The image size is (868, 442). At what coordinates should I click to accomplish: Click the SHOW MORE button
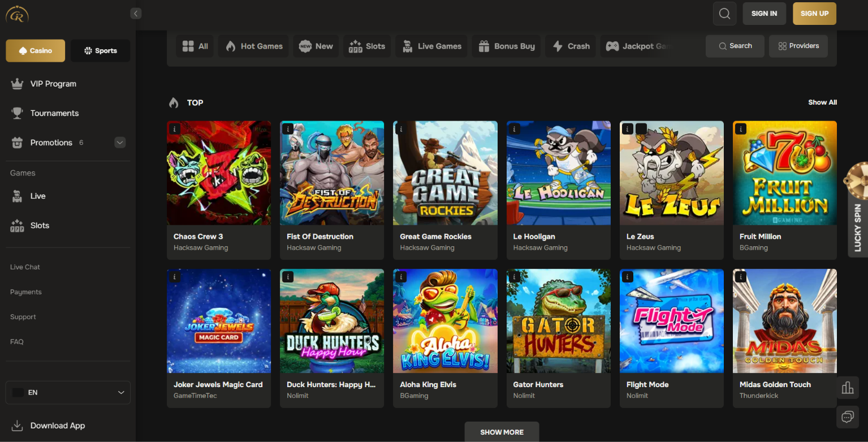pos(502,432)
